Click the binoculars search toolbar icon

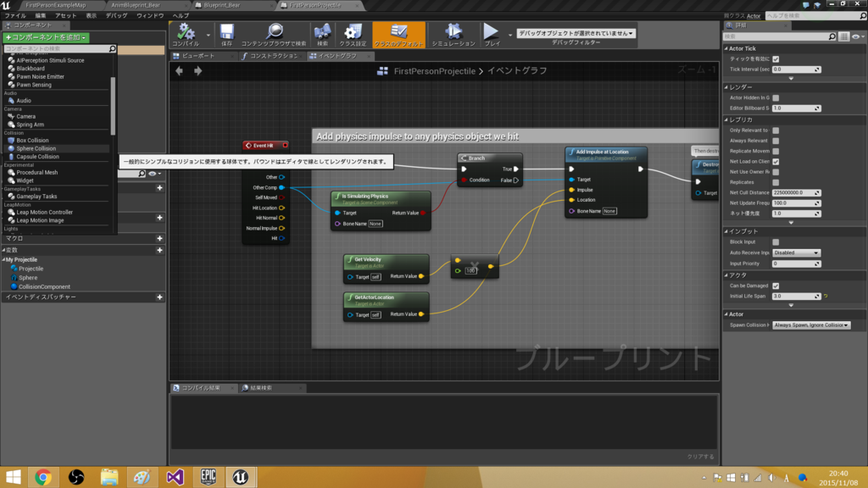322,34
